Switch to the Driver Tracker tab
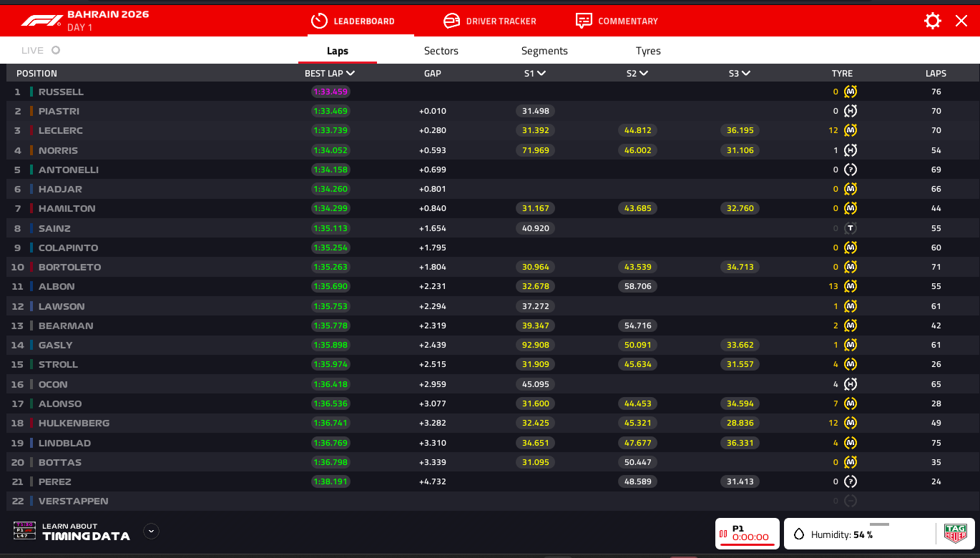 489,21
